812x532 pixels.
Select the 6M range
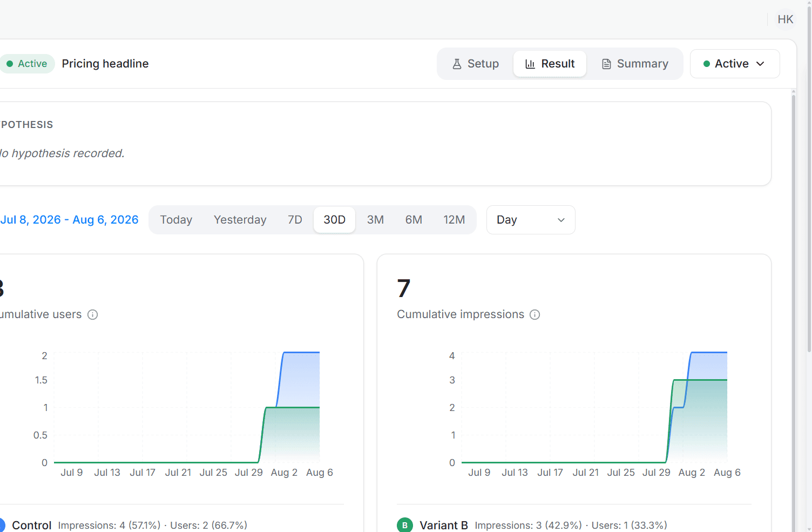coord(414,220)
